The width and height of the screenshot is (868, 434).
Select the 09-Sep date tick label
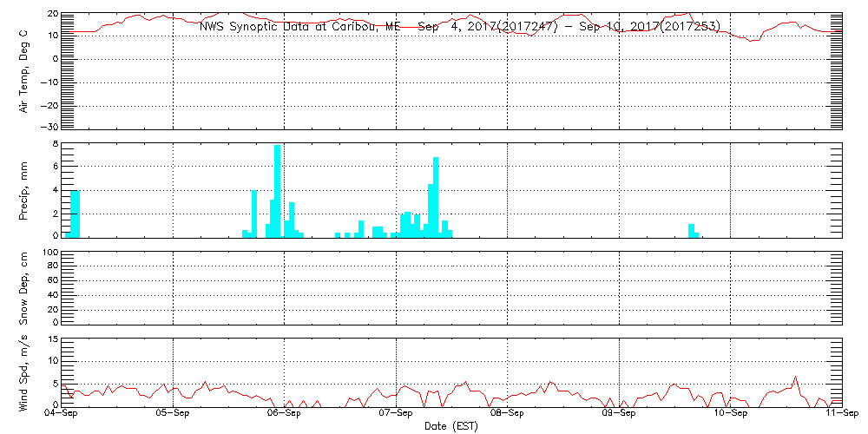click(619, 415)
